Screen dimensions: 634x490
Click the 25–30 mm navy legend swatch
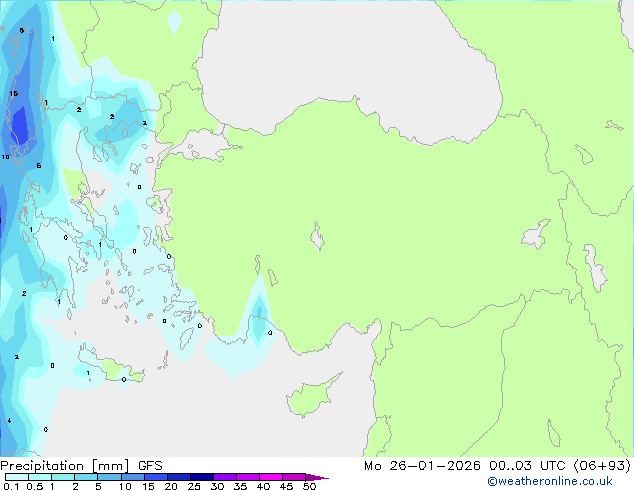pyautogui.click(x=201, y=477)
